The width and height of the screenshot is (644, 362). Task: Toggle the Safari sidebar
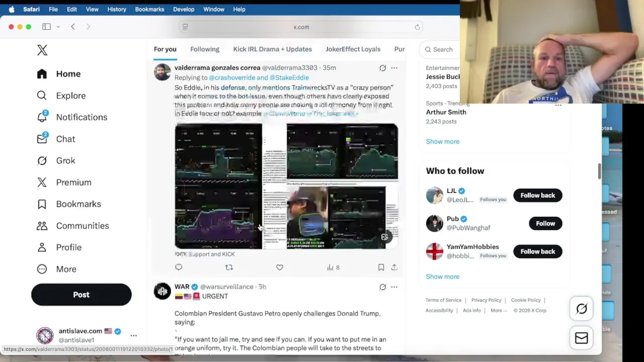[x=46, y=27]
